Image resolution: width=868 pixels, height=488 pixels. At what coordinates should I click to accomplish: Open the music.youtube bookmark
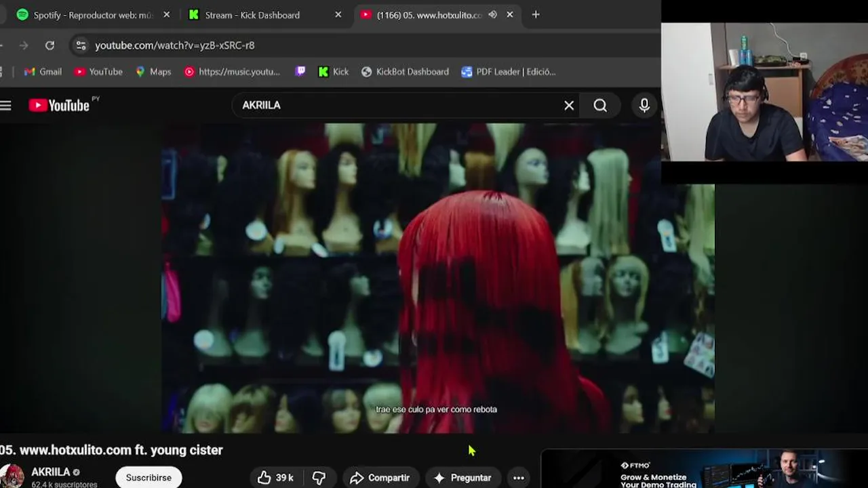tap(232, 72)
